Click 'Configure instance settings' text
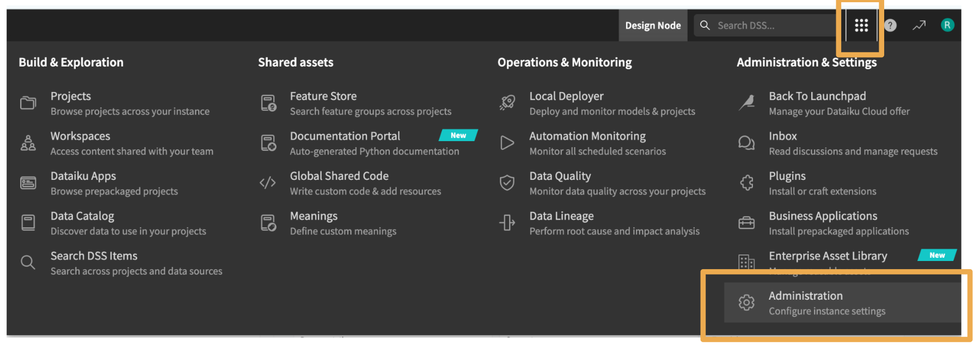Image resolution: width=980 pixels, height=352 pixels. point(827,311)
